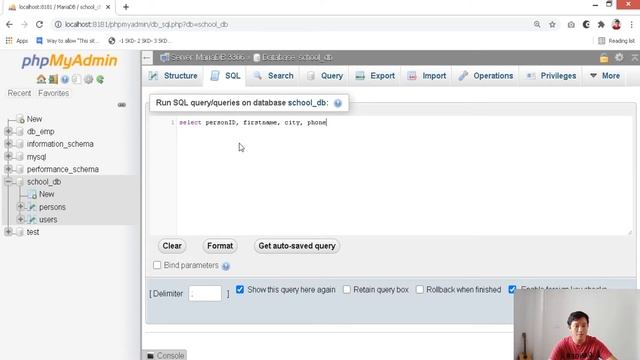640x360 pixels.
Task: Expand the performance_schema database node
Action: 8,169
